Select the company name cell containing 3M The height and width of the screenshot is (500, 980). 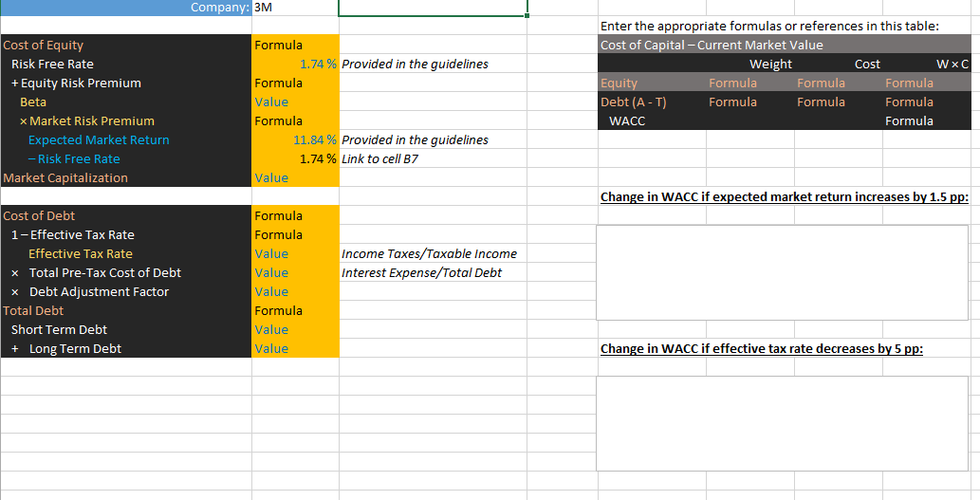(x=295, y=8)
